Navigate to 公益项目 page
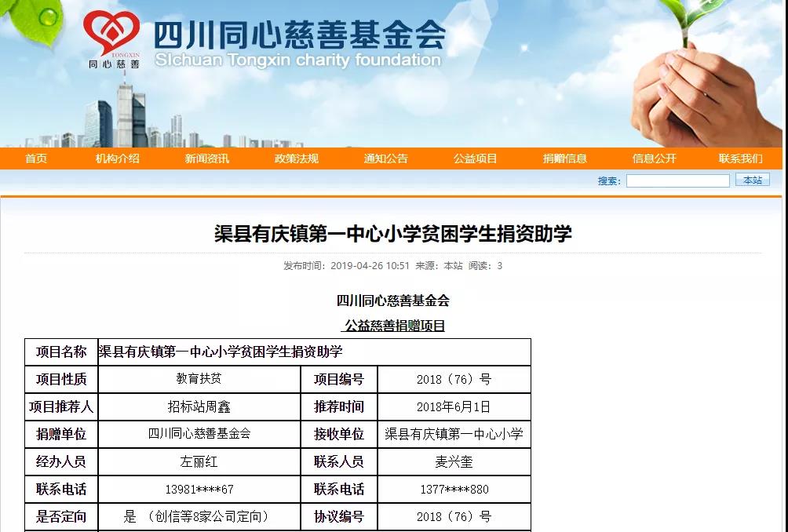The image size is (788, 532). point(476,159)
